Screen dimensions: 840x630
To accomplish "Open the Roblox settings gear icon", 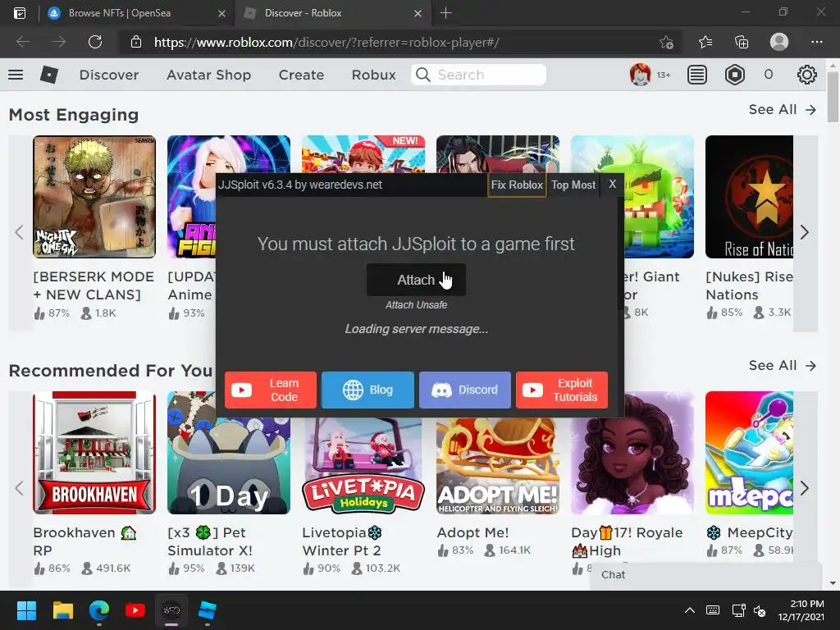I will (807, 75).
